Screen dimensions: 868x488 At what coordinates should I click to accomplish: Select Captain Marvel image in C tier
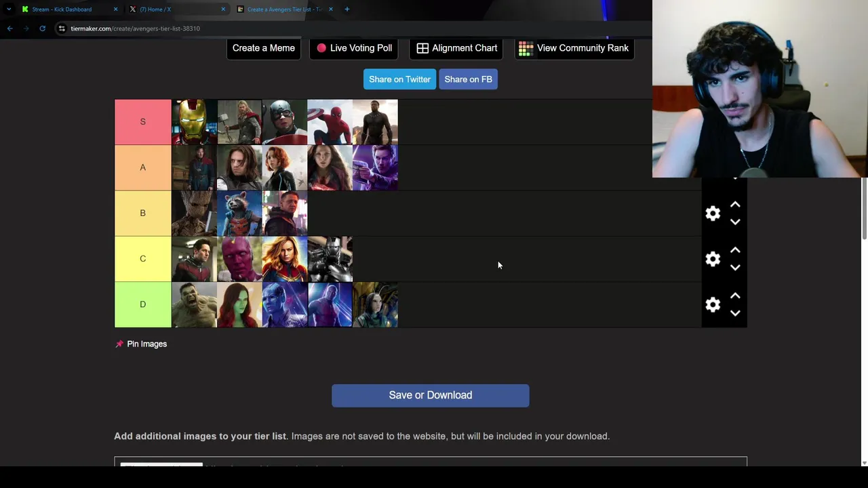285,259
